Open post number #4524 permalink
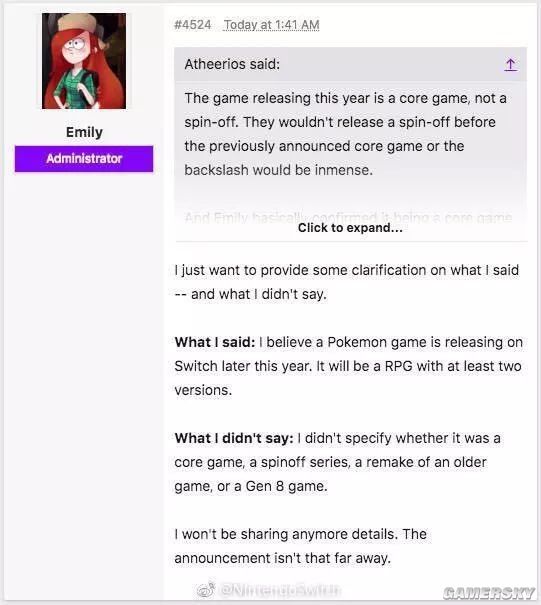 coord(193,25)
